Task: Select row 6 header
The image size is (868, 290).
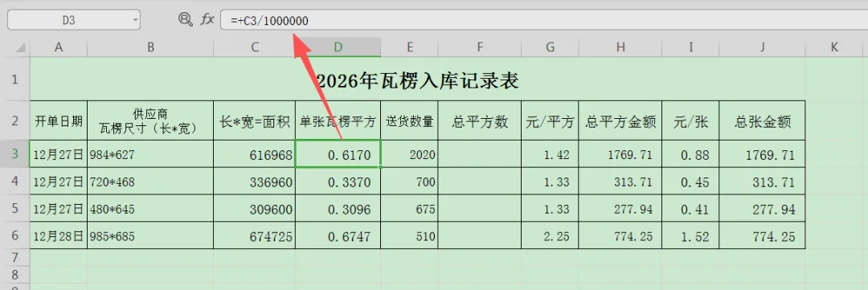Action: (15, 235)
